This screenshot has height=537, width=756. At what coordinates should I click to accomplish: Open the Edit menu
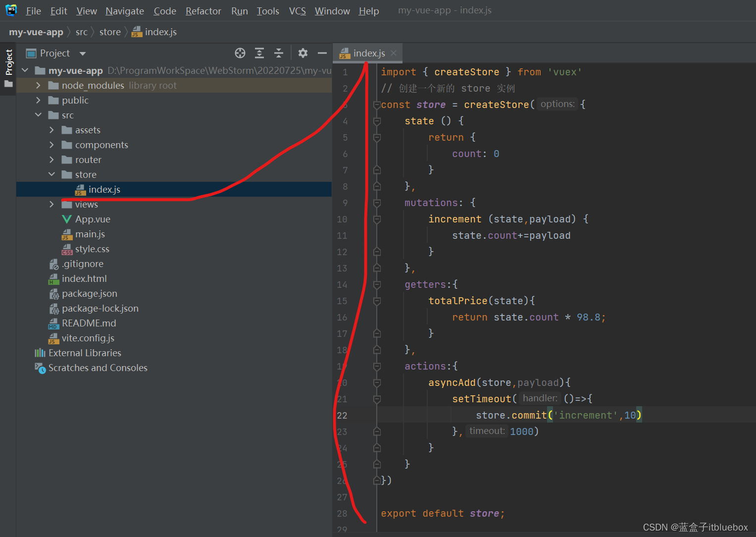58,11
